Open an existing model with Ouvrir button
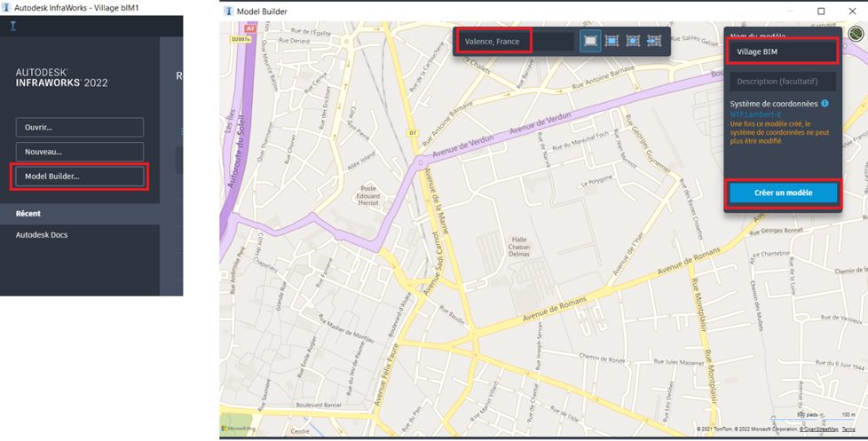 point(79,127)
